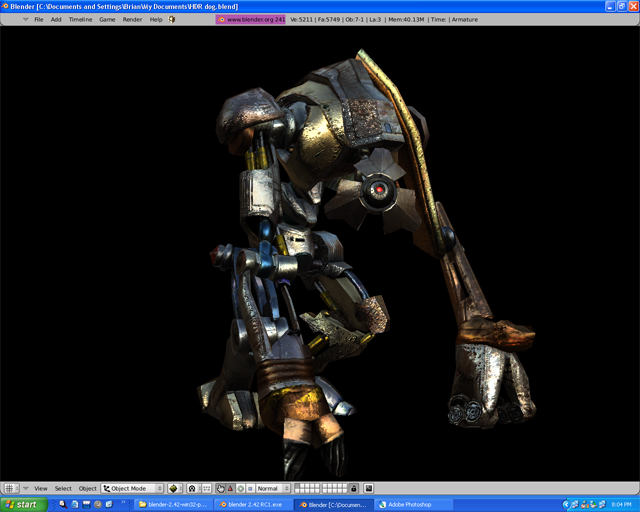Select the translate manipulator triangle icon
Screen dimensions: 640x512
(x=230, y=488)
